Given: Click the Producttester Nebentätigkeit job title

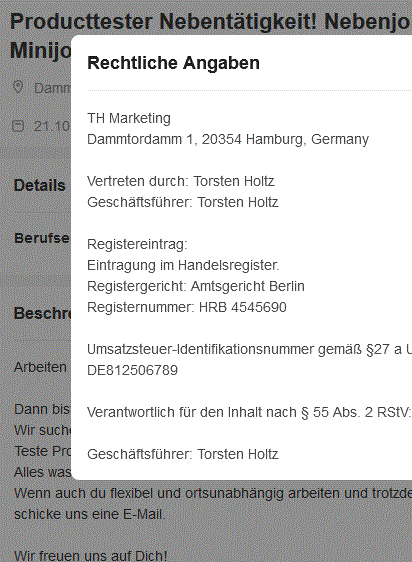Looking at the screenshot, I should (211, 22).
